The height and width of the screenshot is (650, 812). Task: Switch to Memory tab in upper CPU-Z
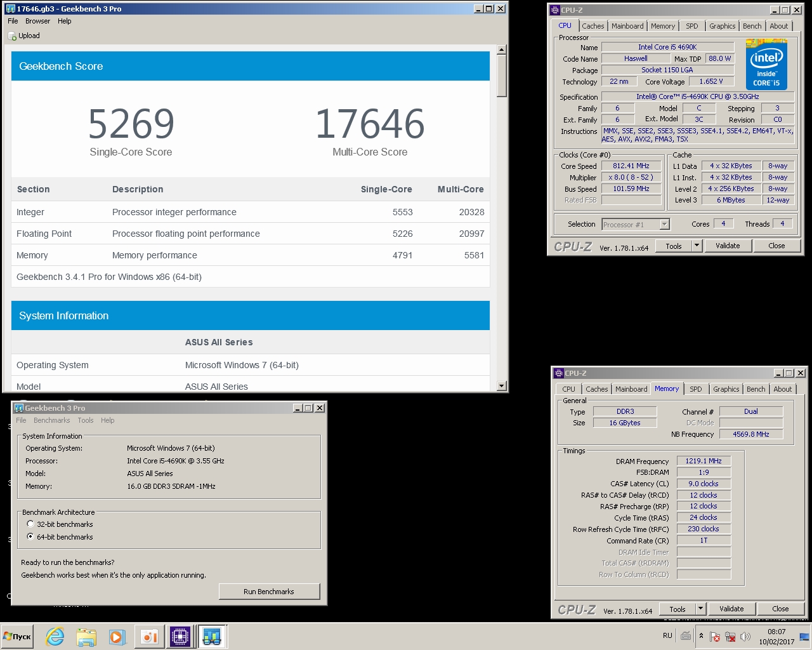663,26
